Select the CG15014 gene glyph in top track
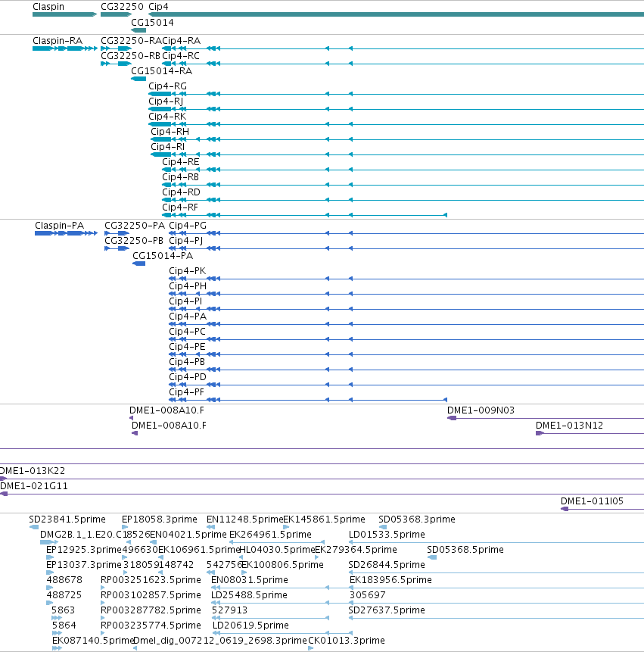This screenshot has height=652, width=644. (138, 30)
